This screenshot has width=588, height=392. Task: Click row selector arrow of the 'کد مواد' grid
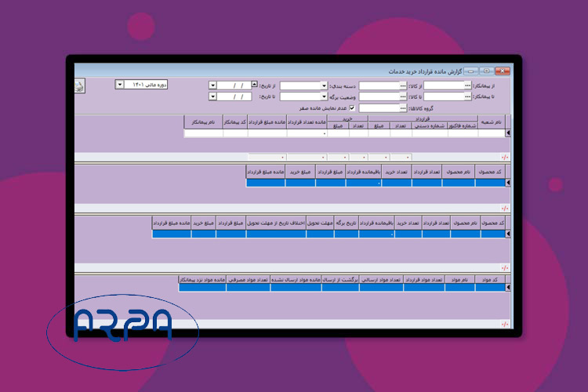(507, 287)
